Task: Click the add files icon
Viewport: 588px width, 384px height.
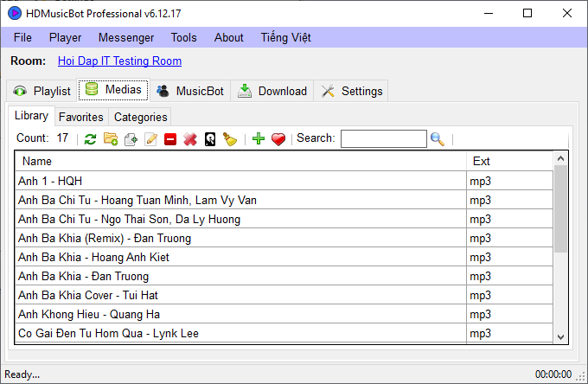Action: 131,139
